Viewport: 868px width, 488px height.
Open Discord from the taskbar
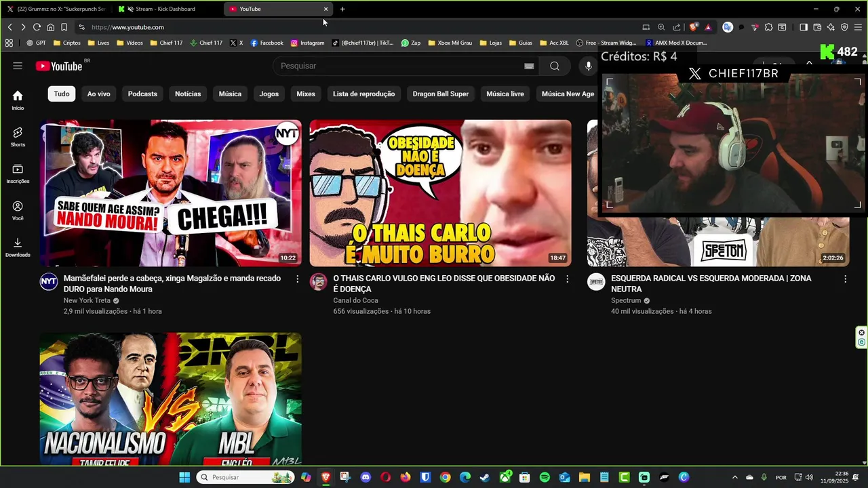click(x=366, y=477)
